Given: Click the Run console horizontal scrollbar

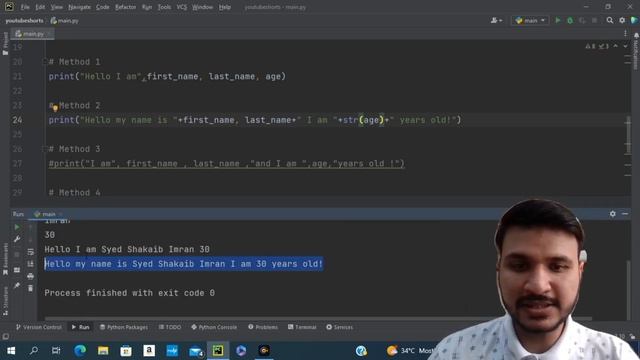Looking at the screenshot, I should tap(318, 318).
